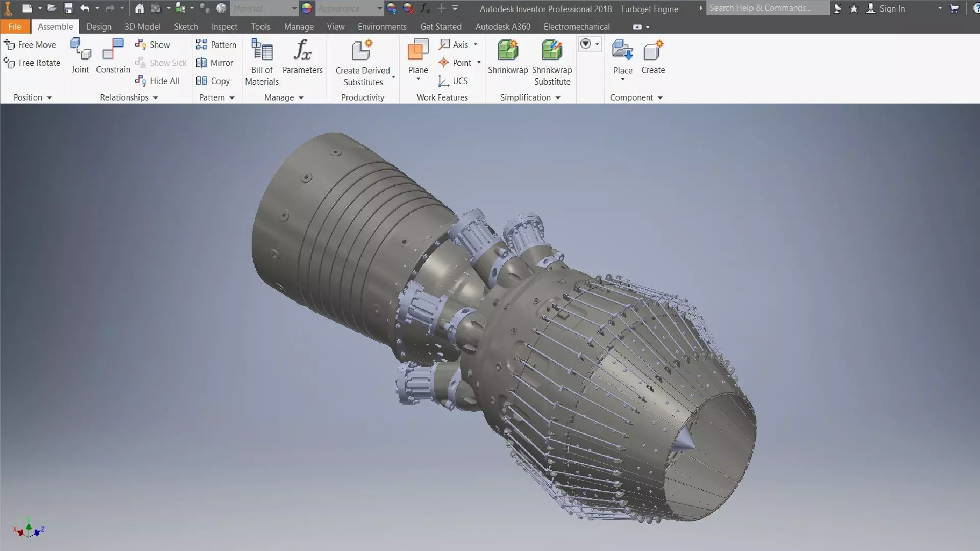Select the Free Move tool
This screenshot has height=551, width=980.
(x=30, y=45)
